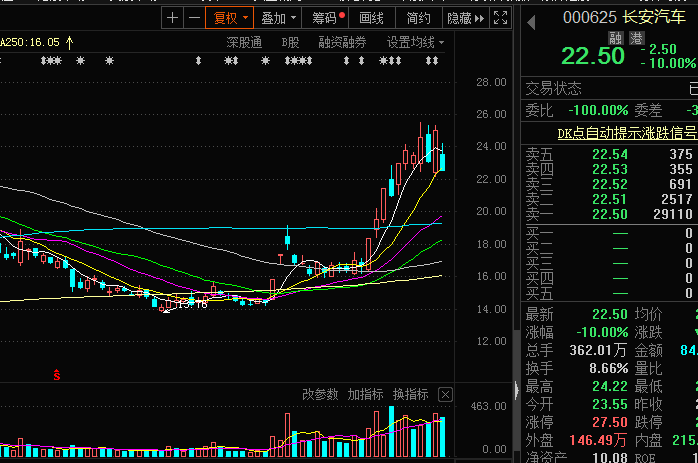Select the 融资融券 tag
Screen dimensions: 698x463
pos(342,42)
